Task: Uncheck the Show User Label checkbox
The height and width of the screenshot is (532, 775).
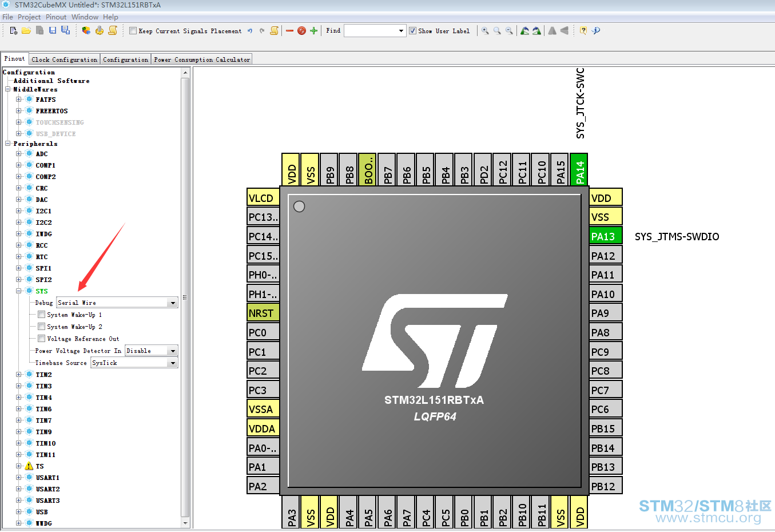Action: click(x=412, y=31)
